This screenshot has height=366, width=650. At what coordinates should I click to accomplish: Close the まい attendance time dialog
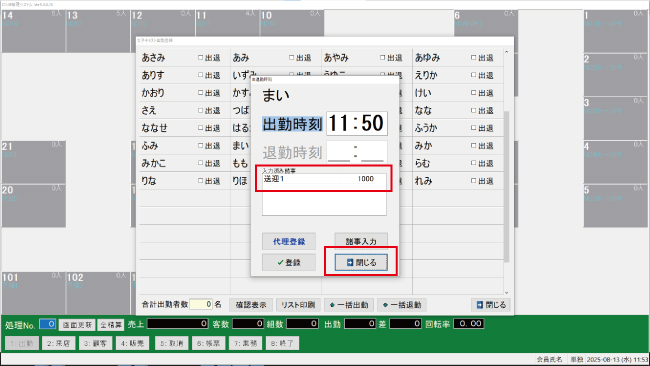(x=361, y=262)
